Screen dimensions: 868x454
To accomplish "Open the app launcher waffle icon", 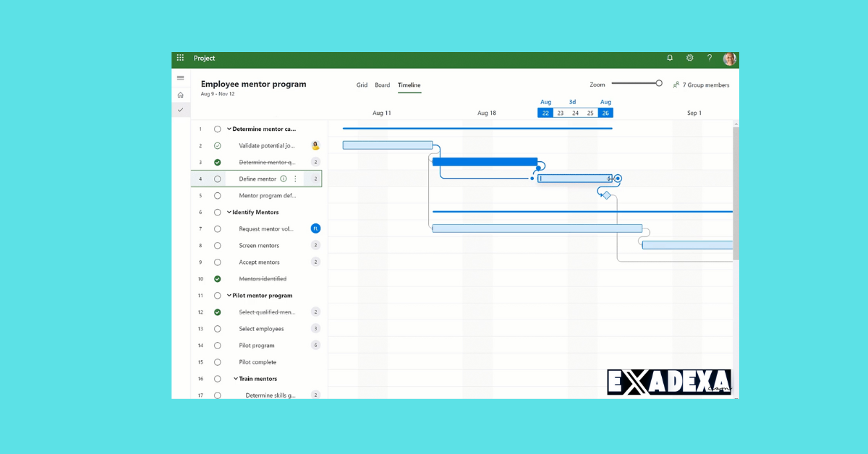I will point(179,58).
